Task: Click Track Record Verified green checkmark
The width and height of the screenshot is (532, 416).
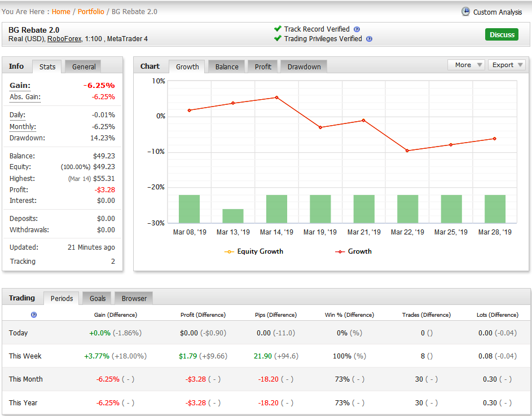Action: click(x=278, y=29)
